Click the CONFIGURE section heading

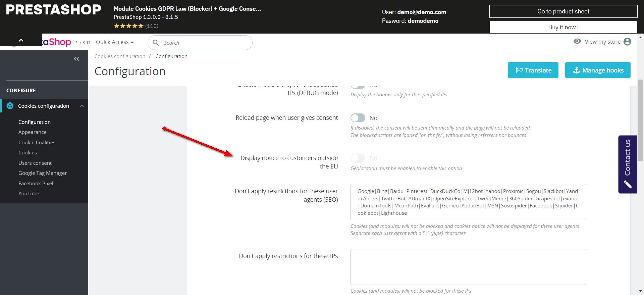[x=21, y=91]
